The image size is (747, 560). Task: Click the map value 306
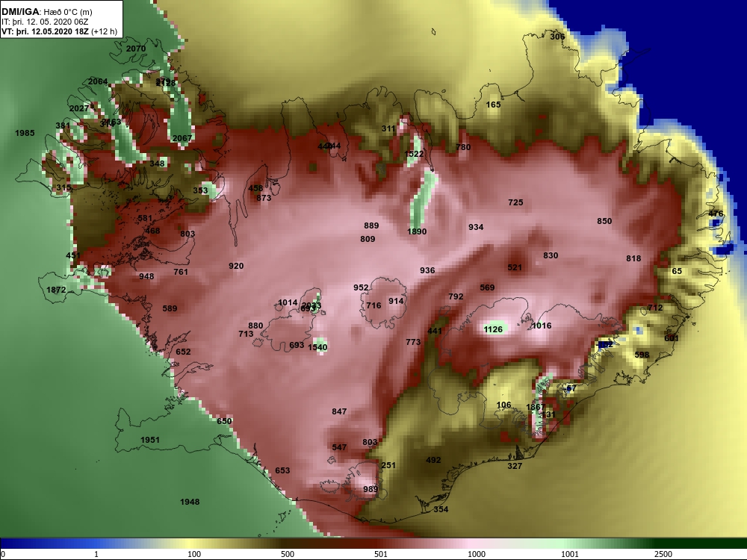(557, 37)
